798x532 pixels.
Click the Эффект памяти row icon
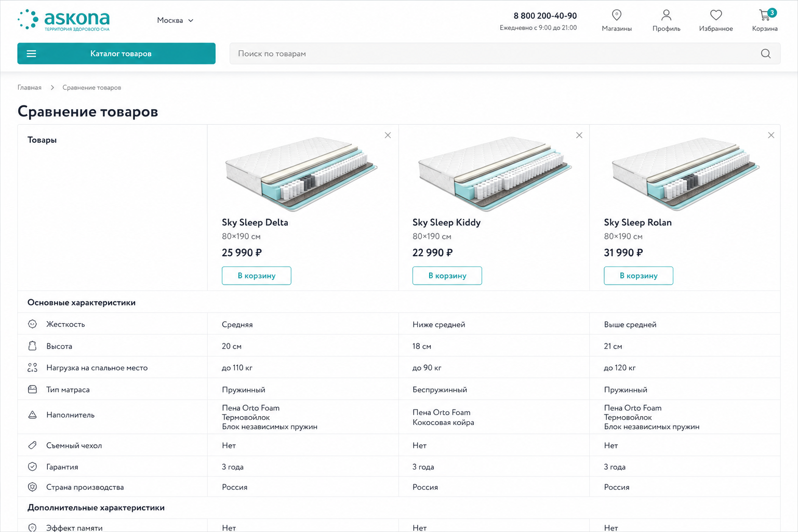click(x=32, y=528)
